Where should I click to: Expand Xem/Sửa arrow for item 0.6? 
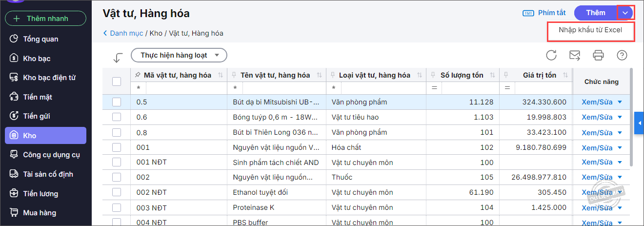click(x=620, y=117)
